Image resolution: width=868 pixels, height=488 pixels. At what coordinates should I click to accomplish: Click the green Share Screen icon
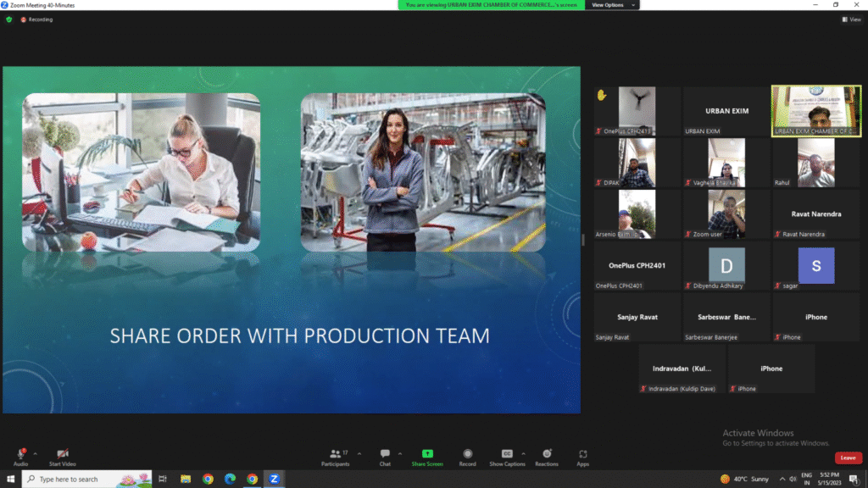(427, 454)
